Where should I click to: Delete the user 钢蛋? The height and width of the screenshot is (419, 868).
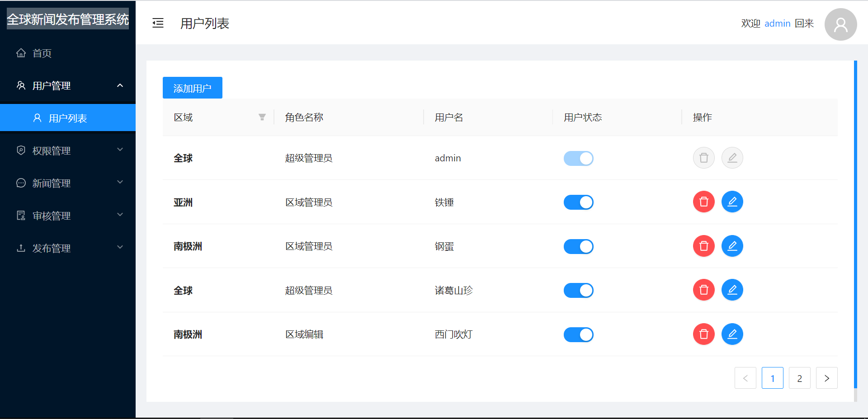(x=703, y=246)
